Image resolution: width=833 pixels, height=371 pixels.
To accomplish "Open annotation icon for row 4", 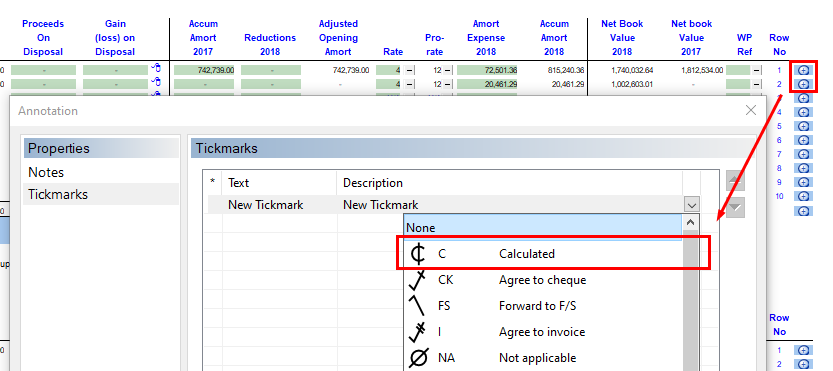I will (x=803, y=112).
